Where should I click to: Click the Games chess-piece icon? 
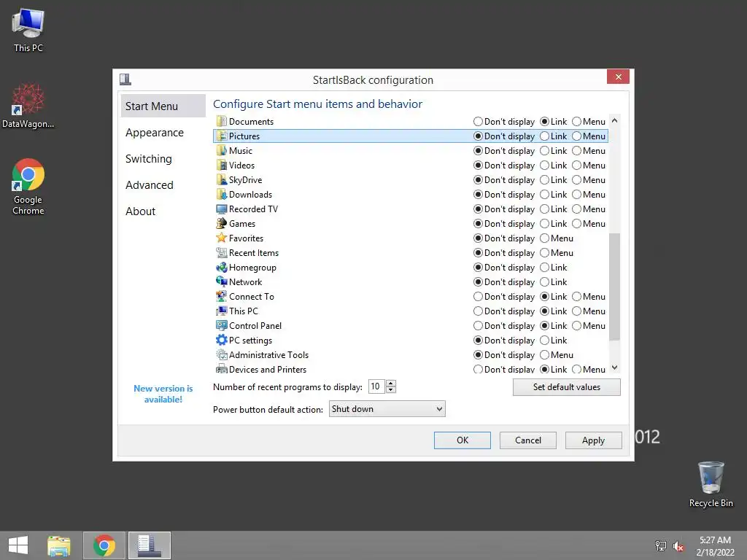coord(222,223)
